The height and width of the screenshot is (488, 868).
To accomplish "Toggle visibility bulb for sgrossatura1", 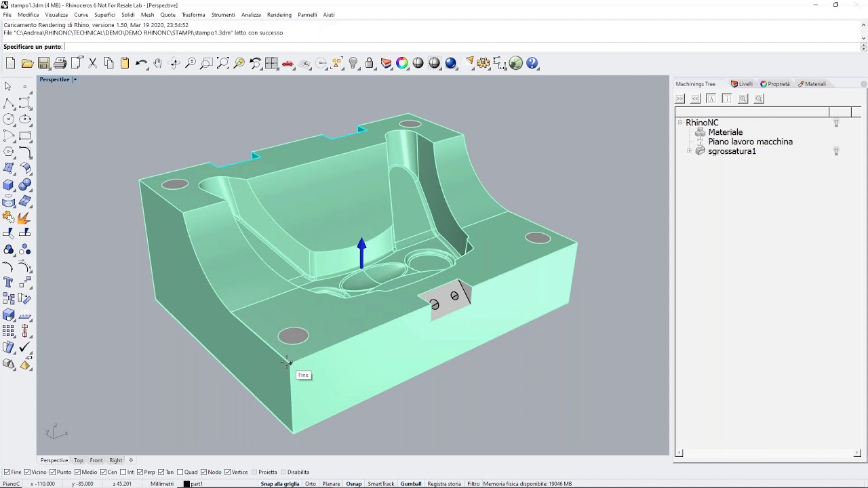I will pos(836,151).
